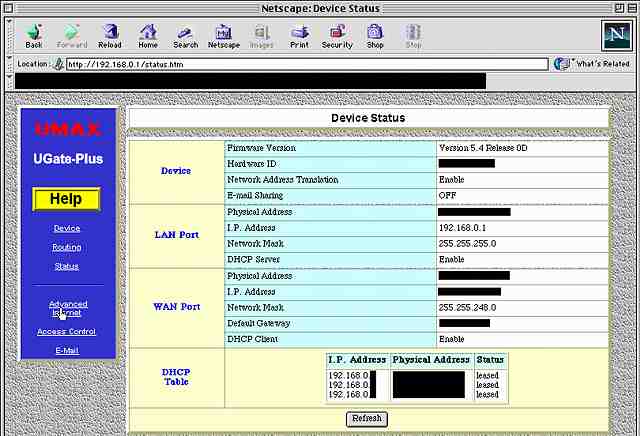Click the Firmware Version label
Viewport: 640px width, 436px height.
tap(261, 148)
